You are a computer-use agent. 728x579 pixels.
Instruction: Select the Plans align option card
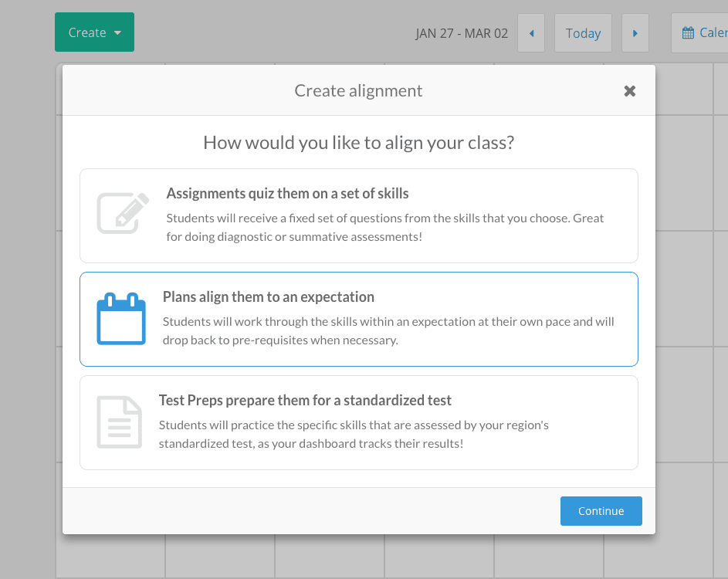[x=359, y=319]
